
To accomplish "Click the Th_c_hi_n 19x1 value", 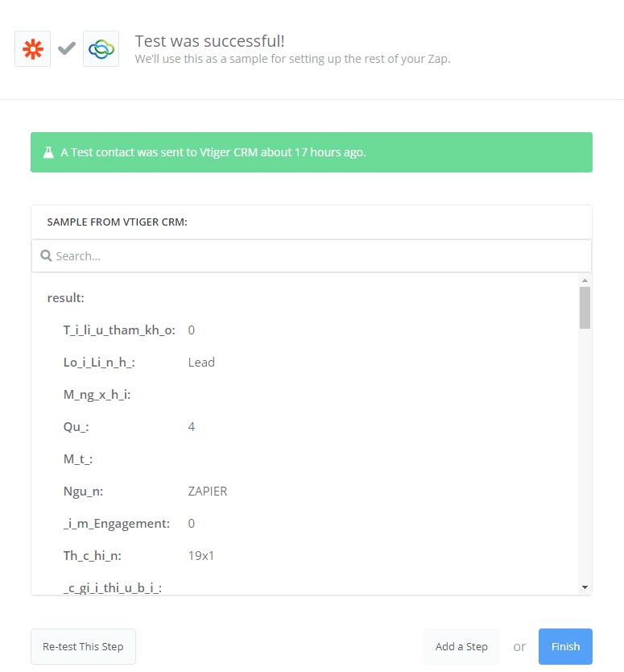I will tap(201, 556).
